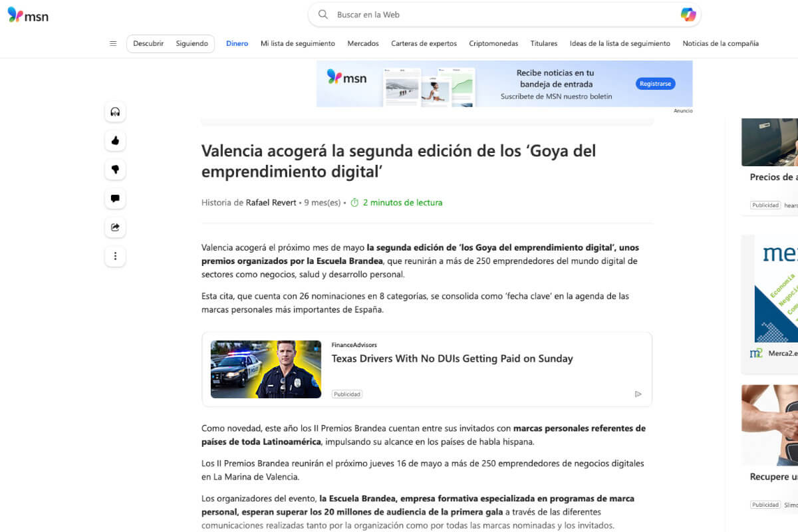Select the Descubrir tab
798x532 pixels.
(x=148, y=43)
